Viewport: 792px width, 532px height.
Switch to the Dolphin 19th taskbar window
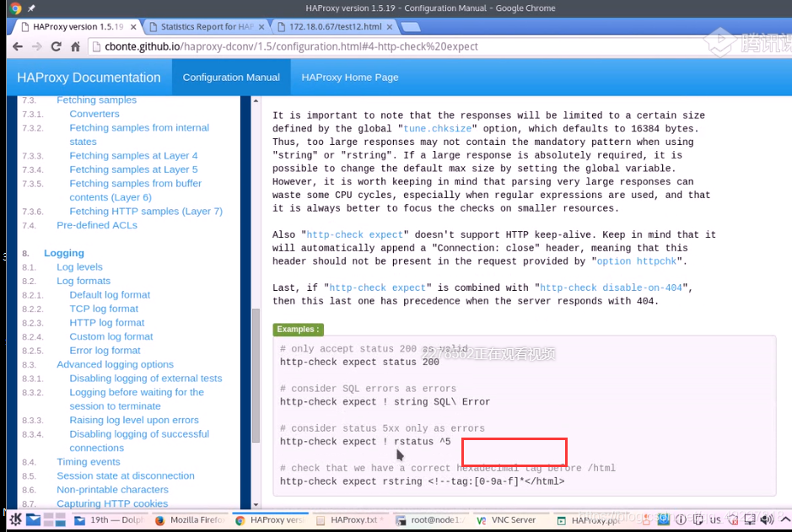[109, 520]
